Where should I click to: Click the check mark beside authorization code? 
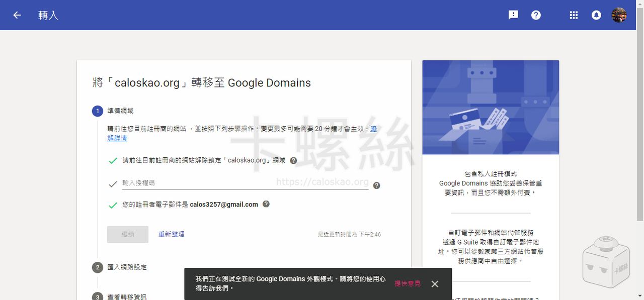pos(113,184)
